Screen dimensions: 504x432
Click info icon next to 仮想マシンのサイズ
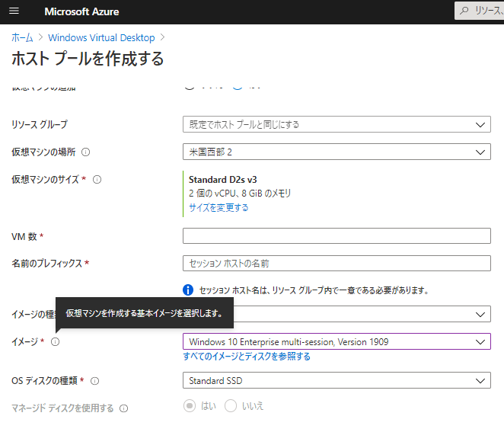(x=97, y=180)
